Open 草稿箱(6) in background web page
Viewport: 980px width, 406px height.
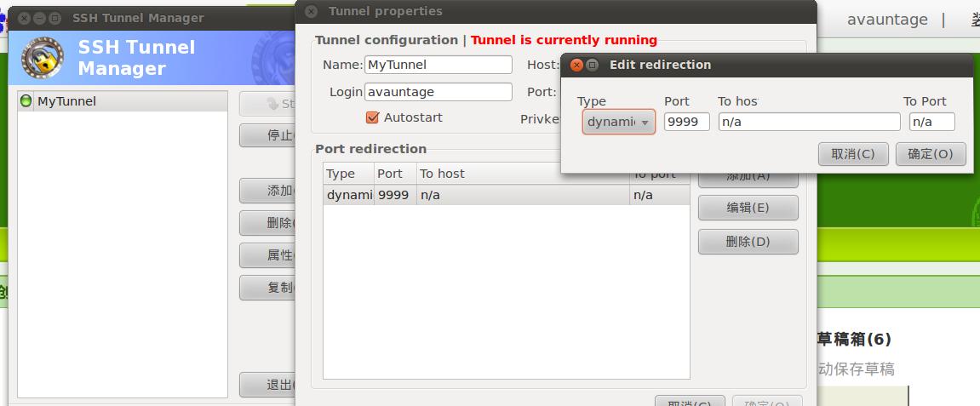[x=854, y=339]
